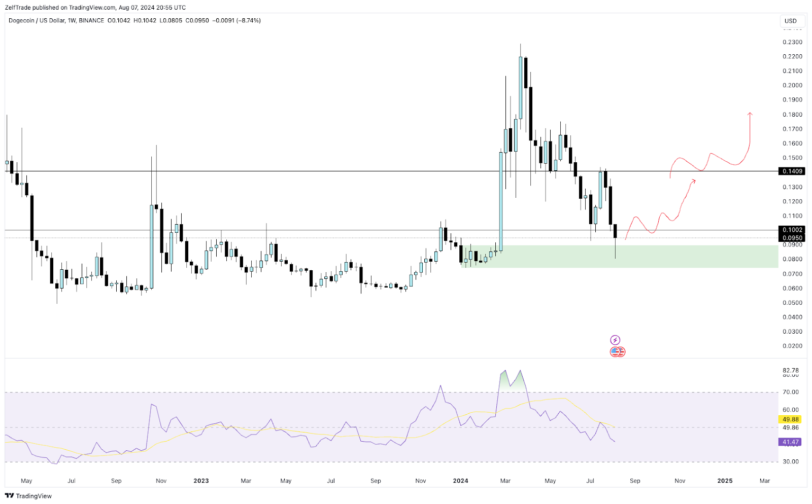Select the lower red projected arrow path
The height and width of the screenshot is (504, 812).
point(660,218)
